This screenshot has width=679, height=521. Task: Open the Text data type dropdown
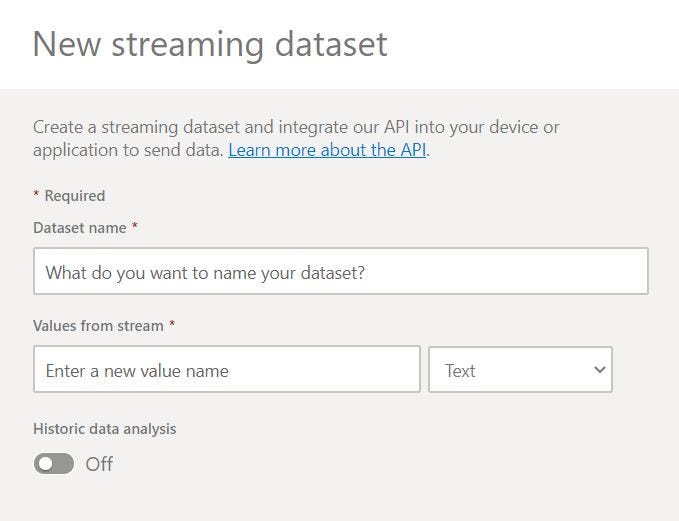520,370
